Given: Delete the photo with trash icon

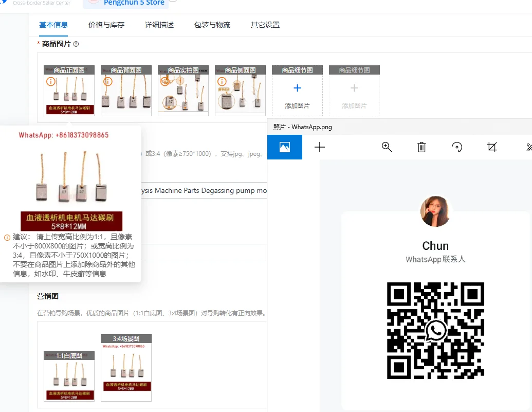Looking at the screenshot, I should pyautogui.click(x=421, y=147).
